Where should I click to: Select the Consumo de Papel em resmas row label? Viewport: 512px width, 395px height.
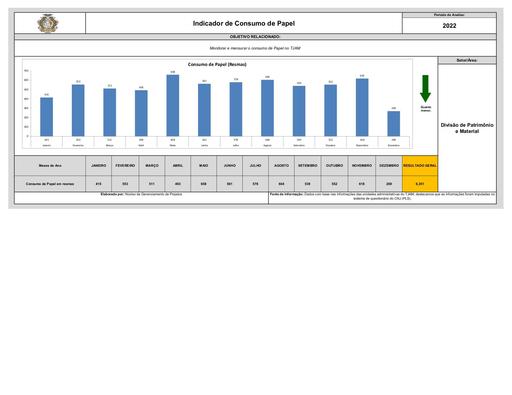(50, 184)
